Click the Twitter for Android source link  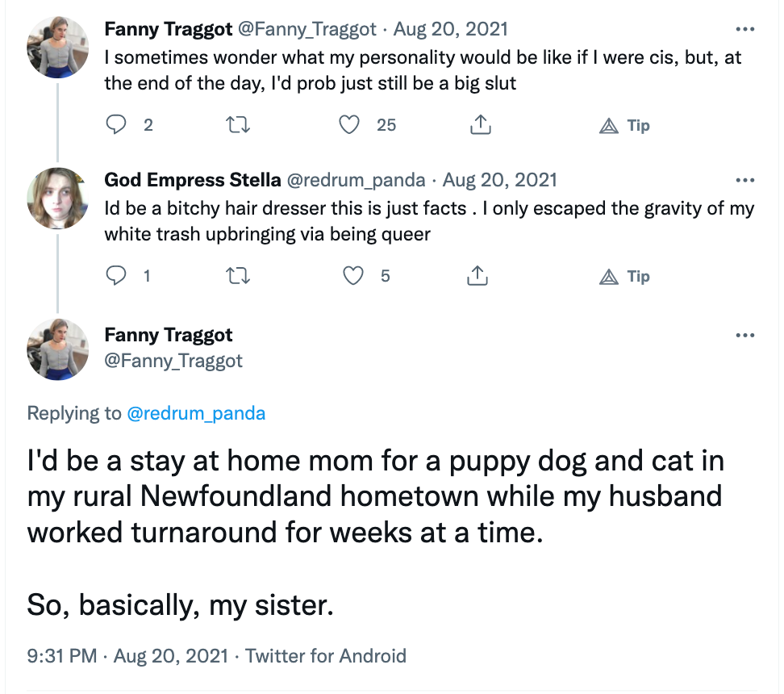coord(326,656)
